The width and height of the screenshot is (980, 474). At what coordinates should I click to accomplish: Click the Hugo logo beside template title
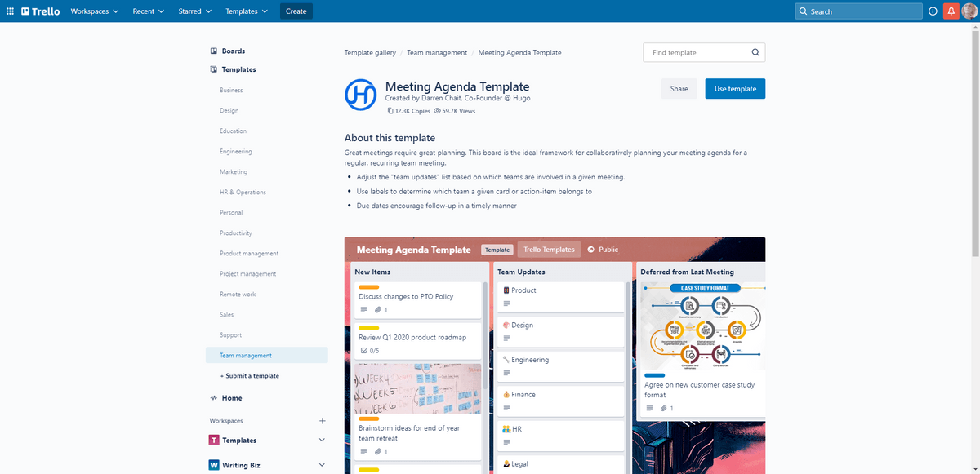point(360,95)
